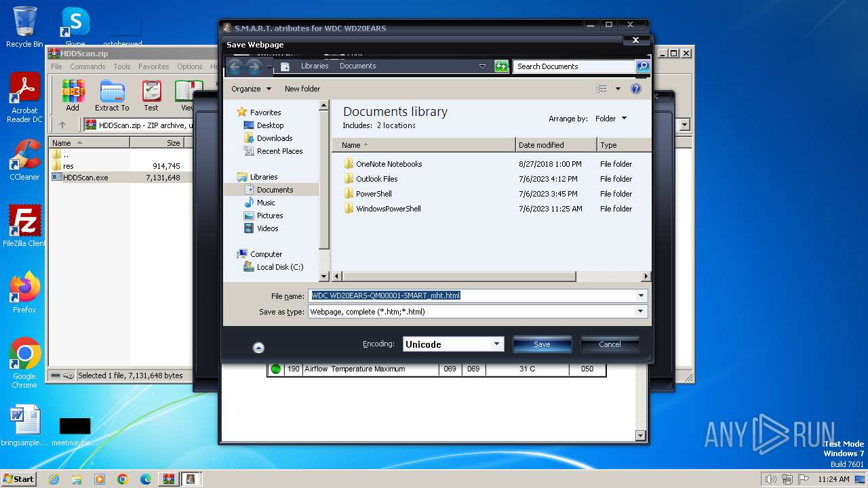Open the Organize dropdown menu
This screenshot has width=868, height=488.
(x=251, y=89)
